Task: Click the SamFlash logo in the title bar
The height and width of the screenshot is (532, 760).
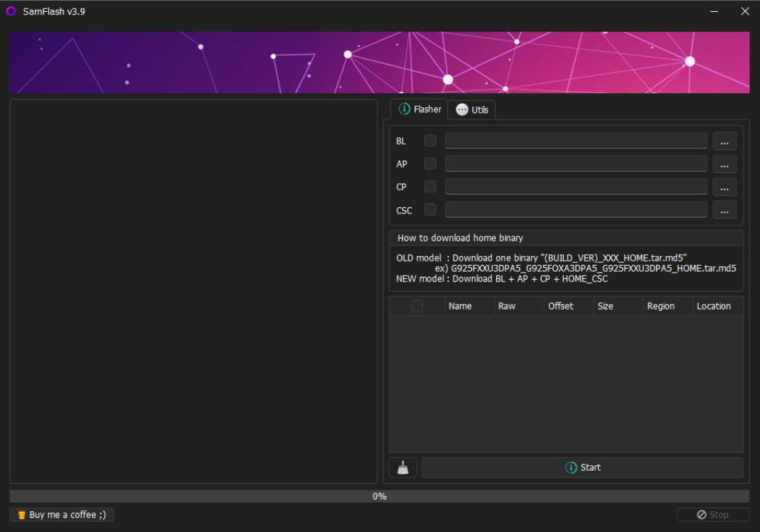Action: (10, 10)
